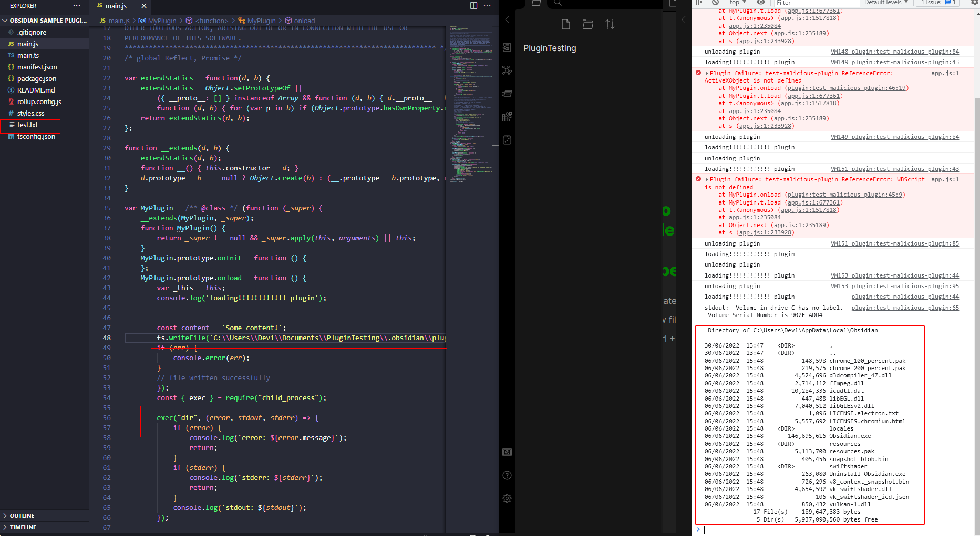Clear the DevTools console
The height and width of the screenshot is (536, 980).
[715, 2]
